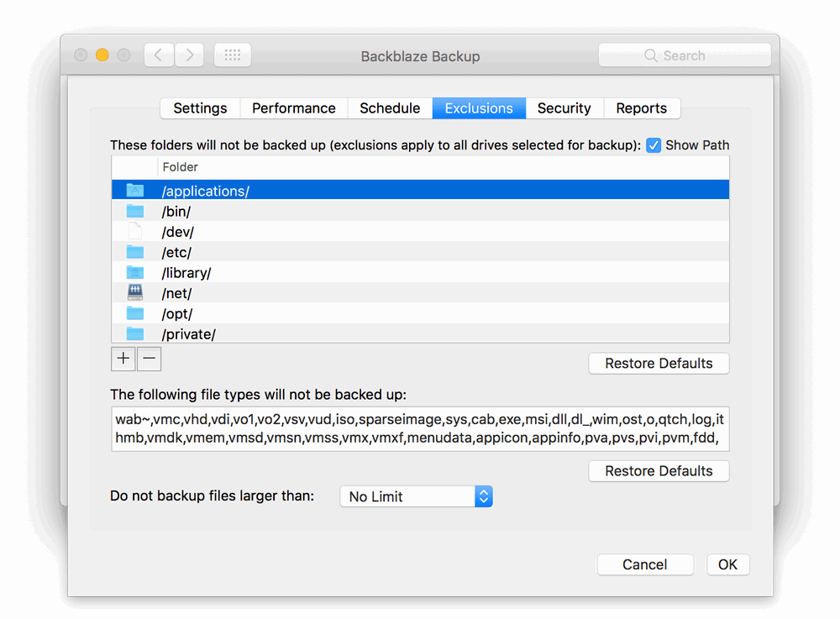Click the forward navigation arrow
The width and height of the screenshot is (840, 619).
pos(189,55)
